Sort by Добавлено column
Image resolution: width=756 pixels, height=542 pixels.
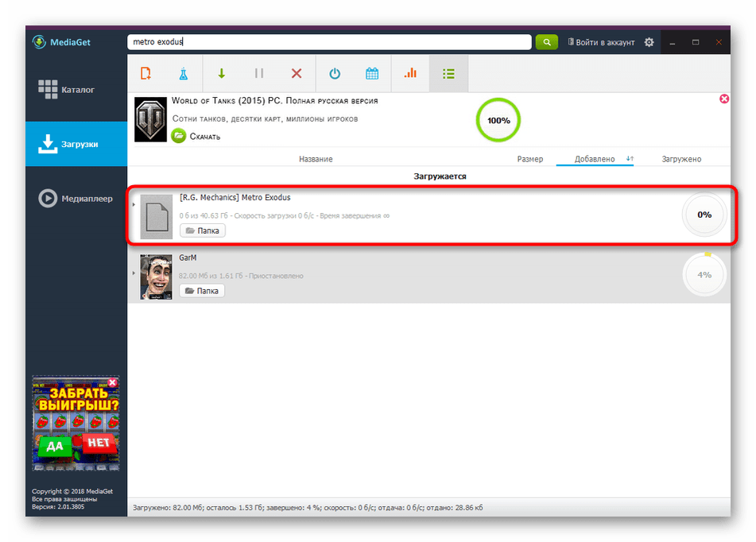coord(595,159)
